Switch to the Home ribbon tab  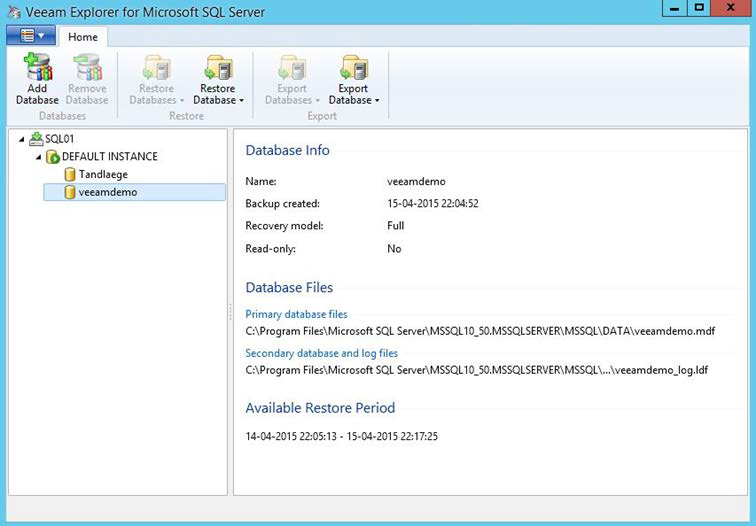[x=83, y=37]
